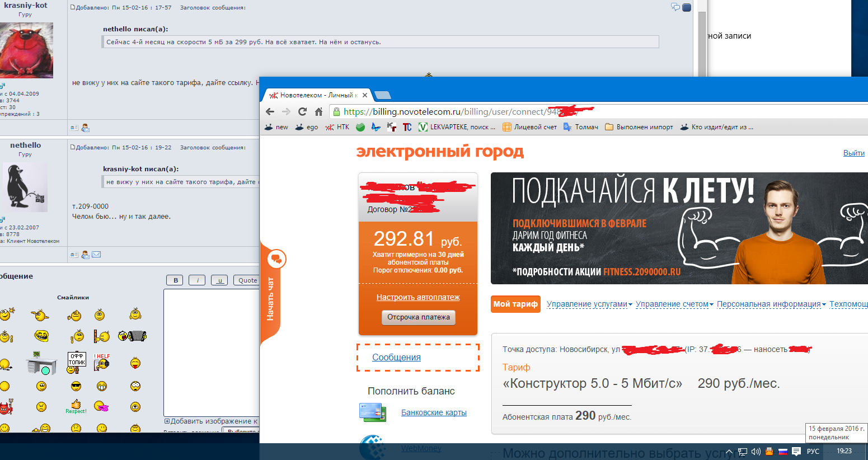868x460 pixels.
Task: Open nethello's penguin avatar
Action: coord(25,187)
